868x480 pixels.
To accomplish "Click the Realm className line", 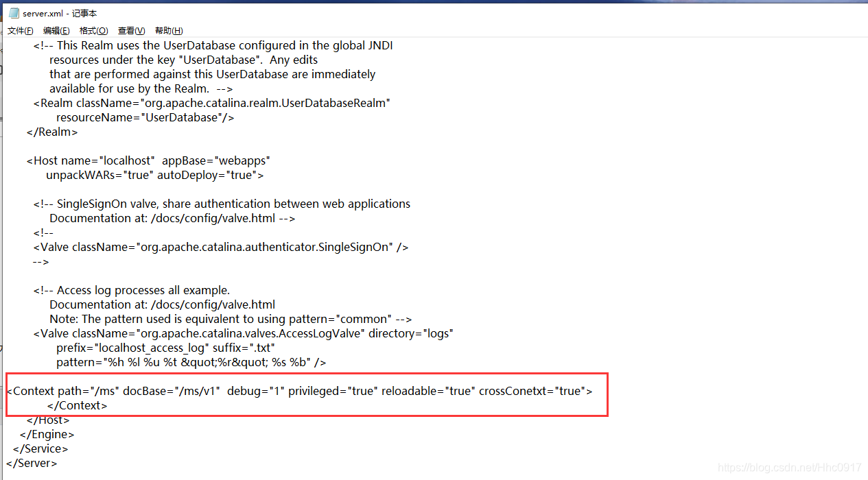I will click(x=211, y=103).
